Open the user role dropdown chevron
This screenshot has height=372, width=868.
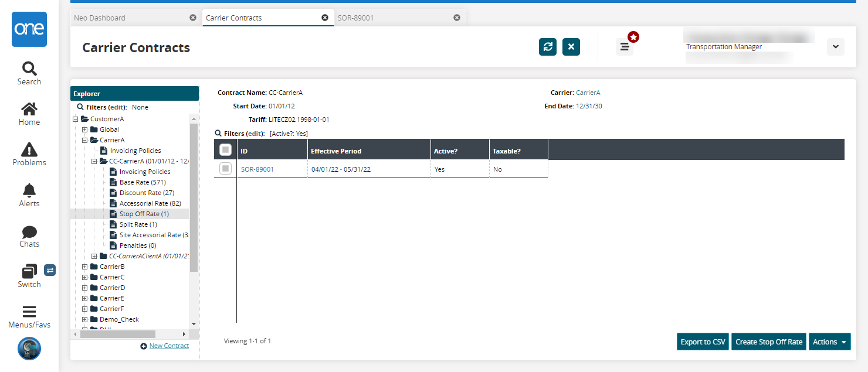click(x=836, y=47)
